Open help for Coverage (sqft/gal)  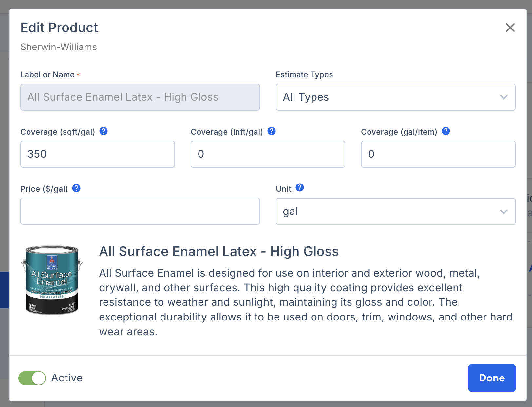[x=104, y=131]
